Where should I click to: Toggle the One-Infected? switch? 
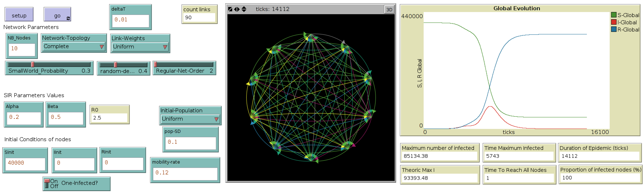click(47, 184)
